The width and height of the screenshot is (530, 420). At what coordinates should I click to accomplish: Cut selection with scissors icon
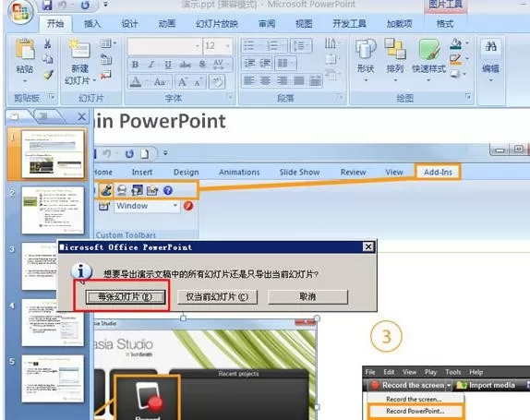[48, 43]
